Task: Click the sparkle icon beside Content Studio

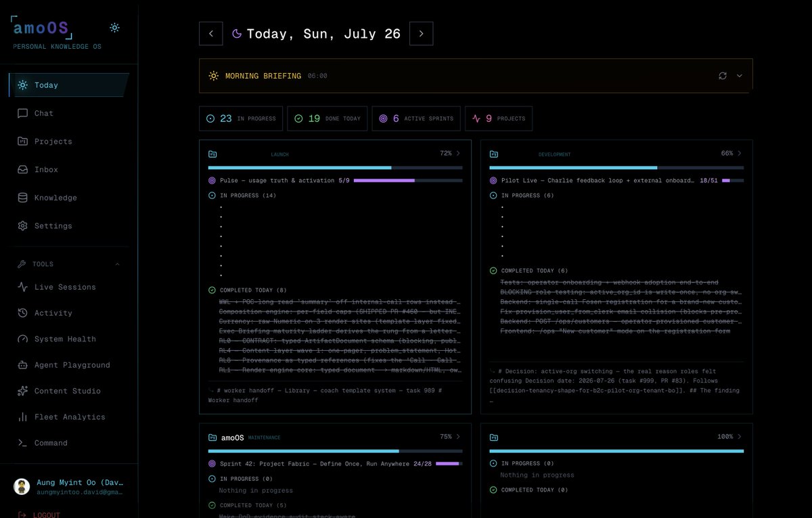Action: 22,391
